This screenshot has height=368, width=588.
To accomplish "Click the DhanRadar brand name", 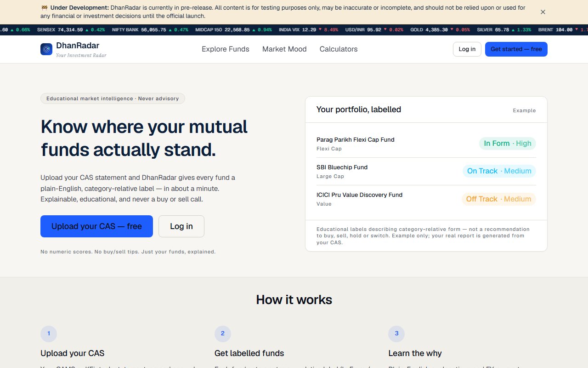I will tap(78, 46).
